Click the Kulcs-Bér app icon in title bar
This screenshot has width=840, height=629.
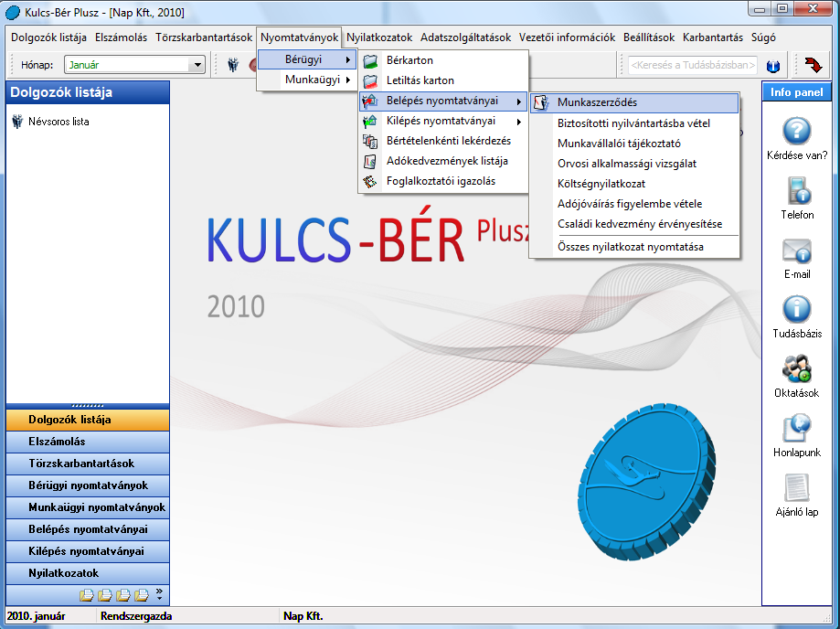12,12
